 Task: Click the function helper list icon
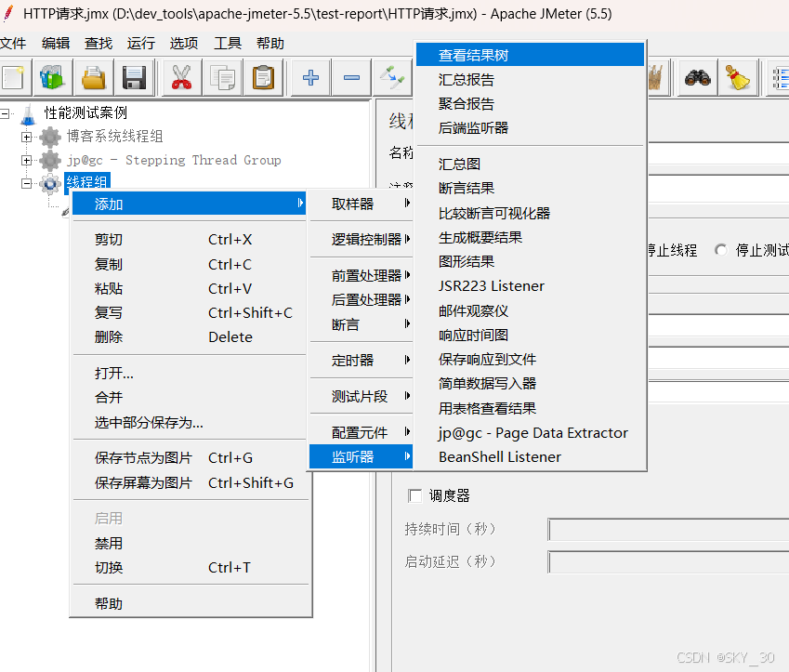(779, 77)
